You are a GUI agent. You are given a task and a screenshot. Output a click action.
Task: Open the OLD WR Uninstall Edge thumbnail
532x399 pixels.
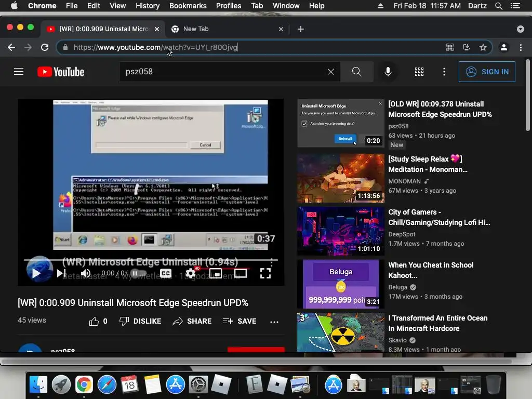(341, 123)
